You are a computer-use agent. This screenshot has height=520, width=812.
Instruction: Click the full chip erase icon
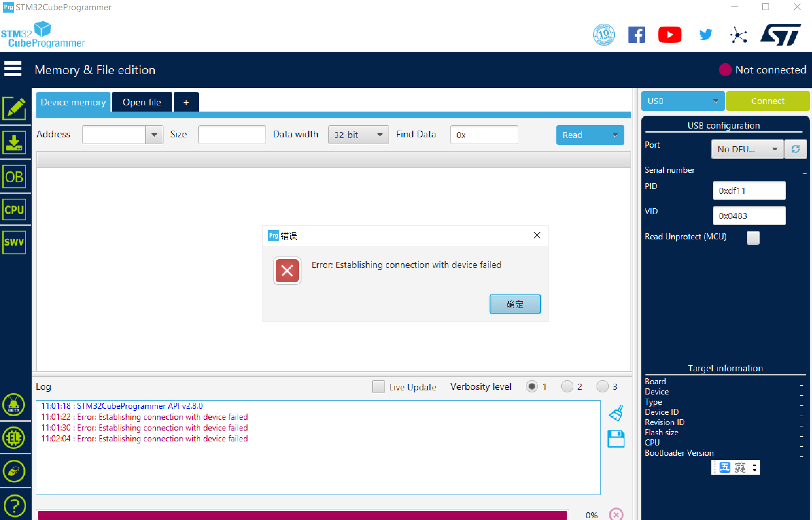(14, 471)
